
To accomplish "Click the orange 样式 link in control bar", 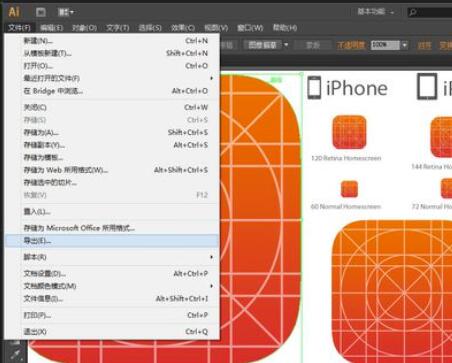I will coord(425,45).
